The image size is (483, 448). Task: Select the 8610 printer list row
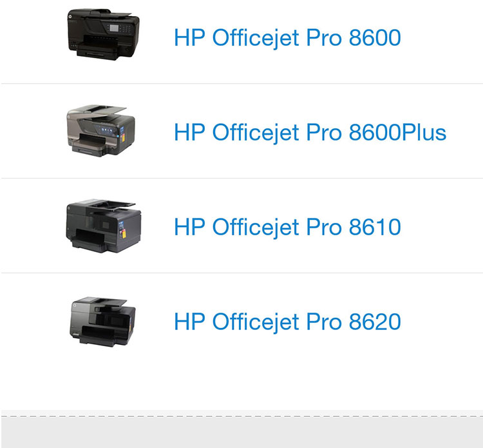241,226
